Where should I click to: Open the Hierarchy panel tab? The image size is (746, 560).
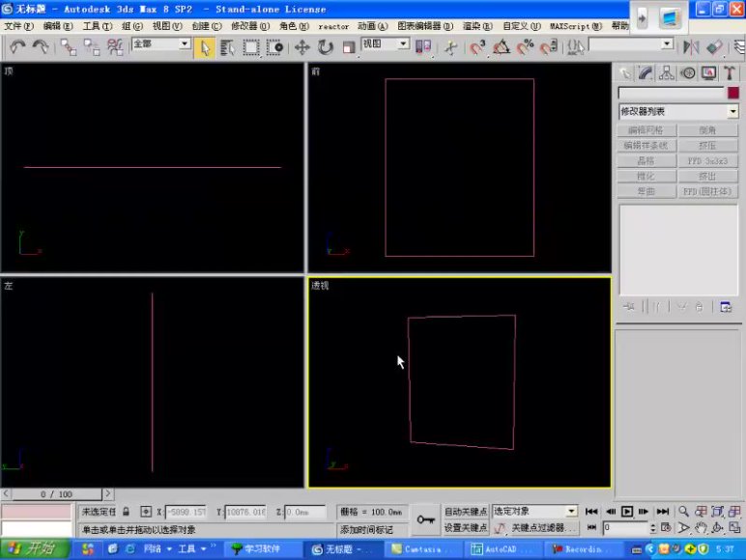666,72
